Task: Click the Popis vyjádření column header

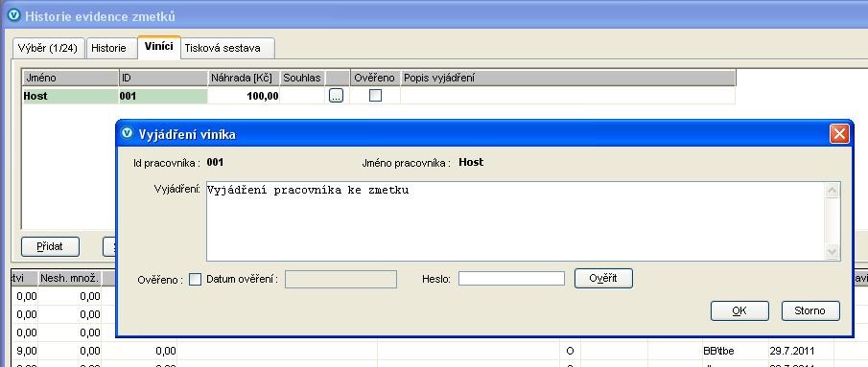Action: [568, 78]
